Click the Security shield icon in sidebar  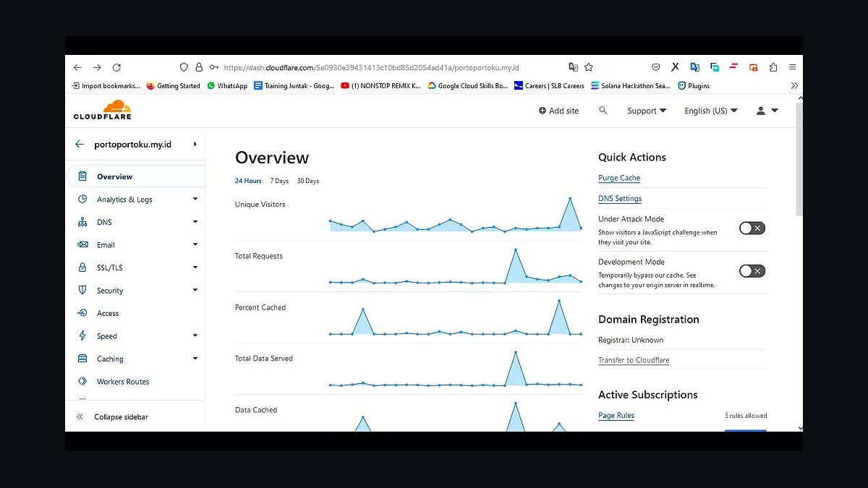(82, 290)
